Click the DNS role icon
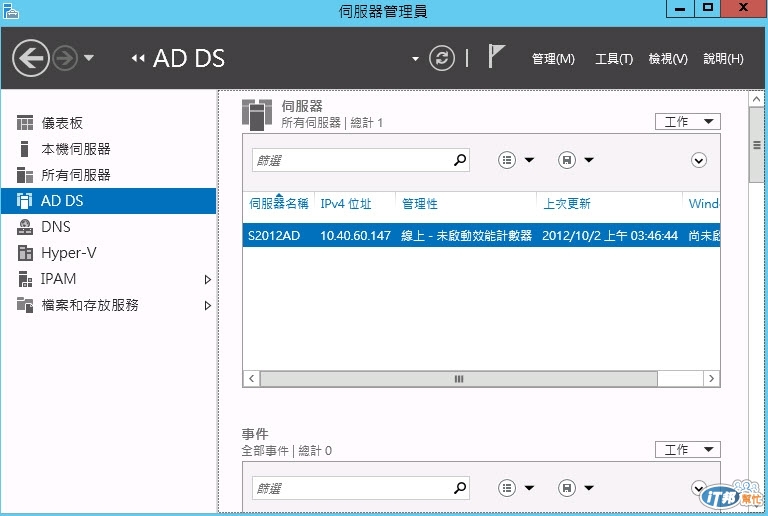768x516 pixels. (25, 227)
